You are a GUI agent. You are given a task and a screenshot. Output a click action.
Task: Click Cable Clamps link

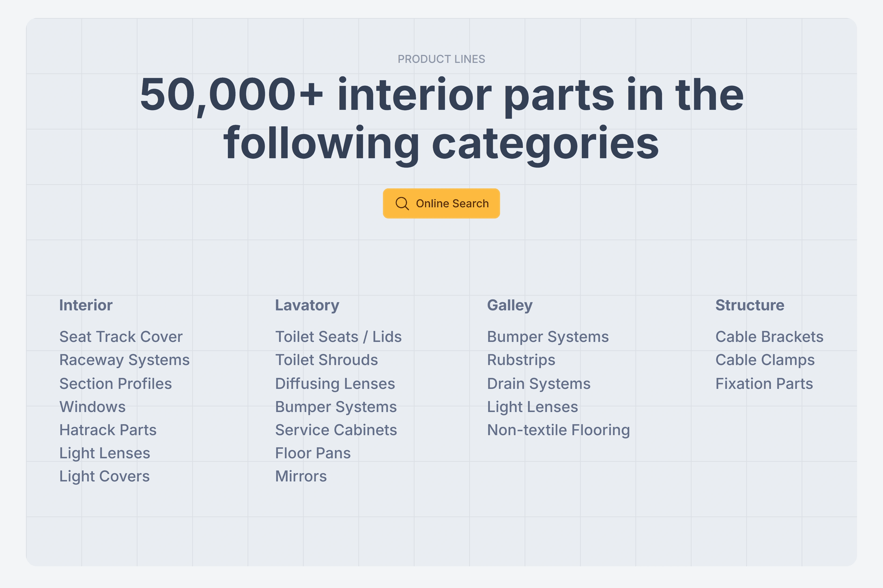(765, 360)
